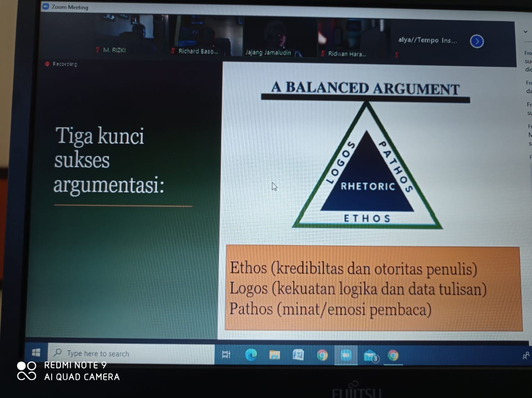
Task: Collapse the chat panel chevron
Action: 525,32
